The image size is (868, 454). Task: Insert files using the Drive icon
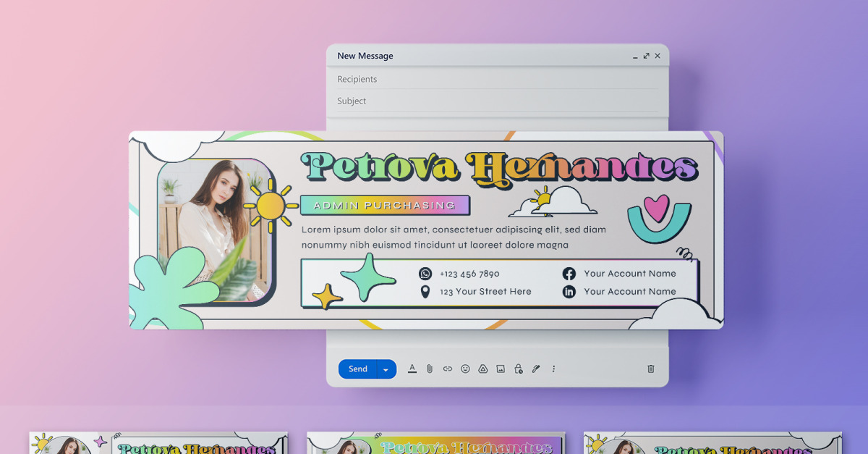(x=483, y=369)
